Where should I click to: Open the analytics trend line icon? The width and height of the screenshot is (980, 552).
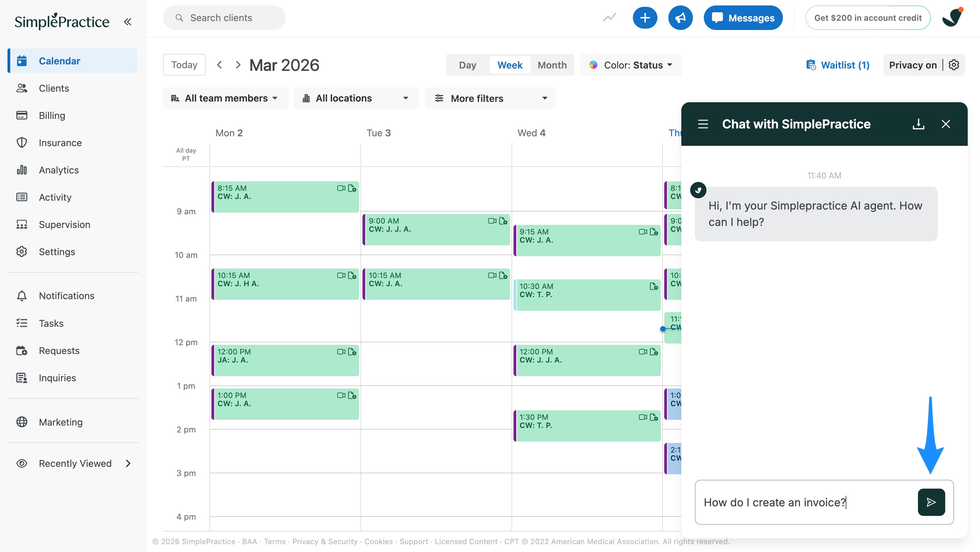tap(609, 17)
